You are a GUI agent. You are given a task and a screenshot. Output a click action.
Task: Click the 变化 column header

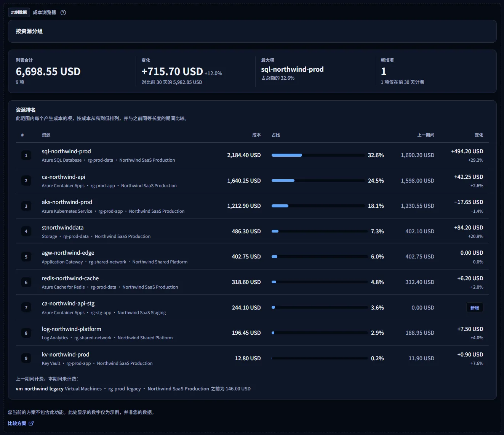(x=479, y=135)
